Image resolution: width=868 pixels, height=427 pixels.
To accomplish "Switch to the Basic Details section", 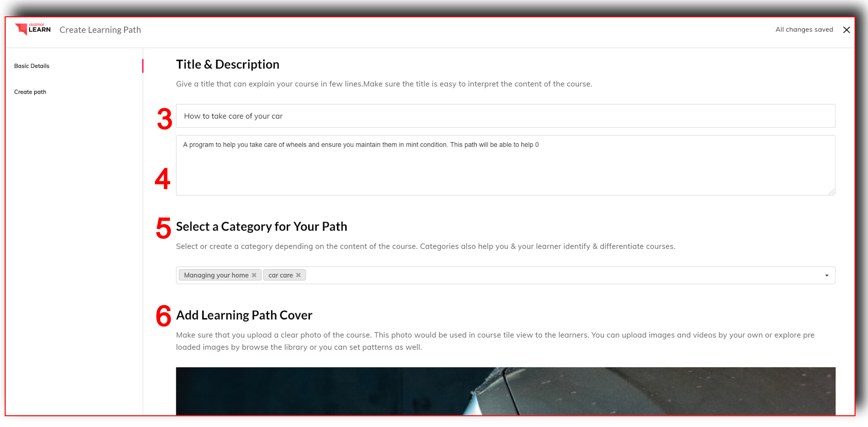I will coord(32,66).
